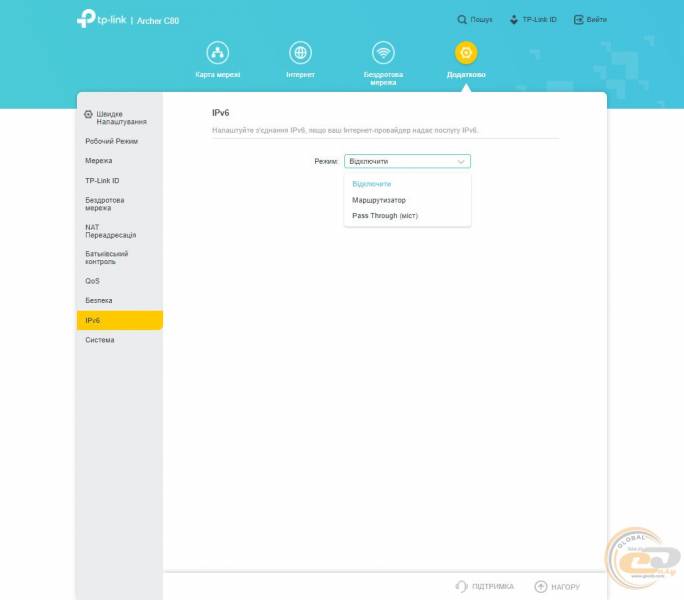The width and height of the screenshot is (684, 600).
Task: Select the Додатково gear icon
Action: coord(466,53)
